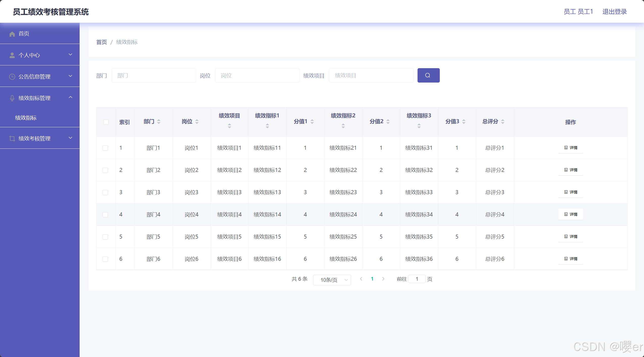Click the user icon beside 个人中心
This screenshot has height=357, width=644.
tap(12, 55)
